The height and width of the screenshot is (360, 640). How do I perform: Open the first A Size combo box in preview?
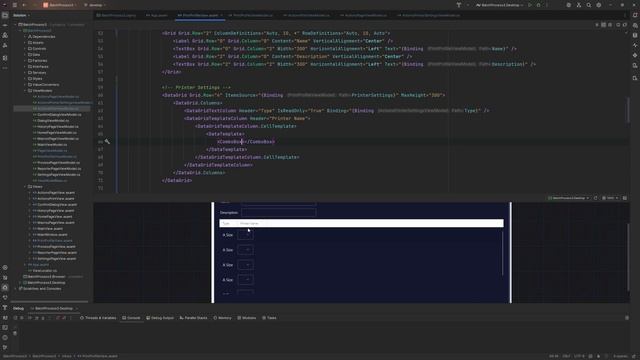(x=245, y=235)
